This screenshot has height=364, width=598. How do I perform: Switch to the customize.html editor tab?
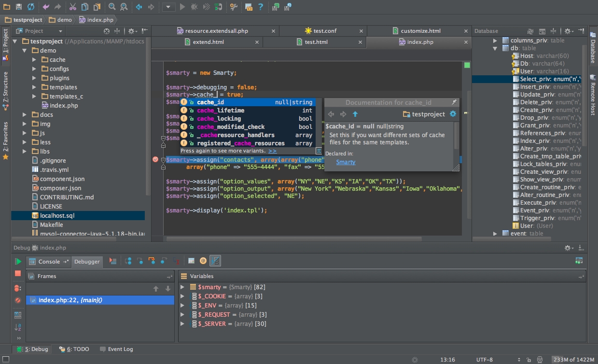[x=420, y=31]
